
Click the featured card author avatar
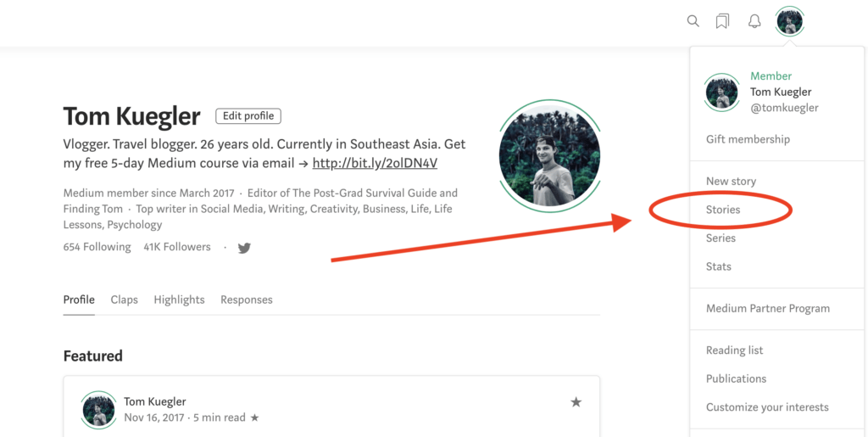coord(98,411)
